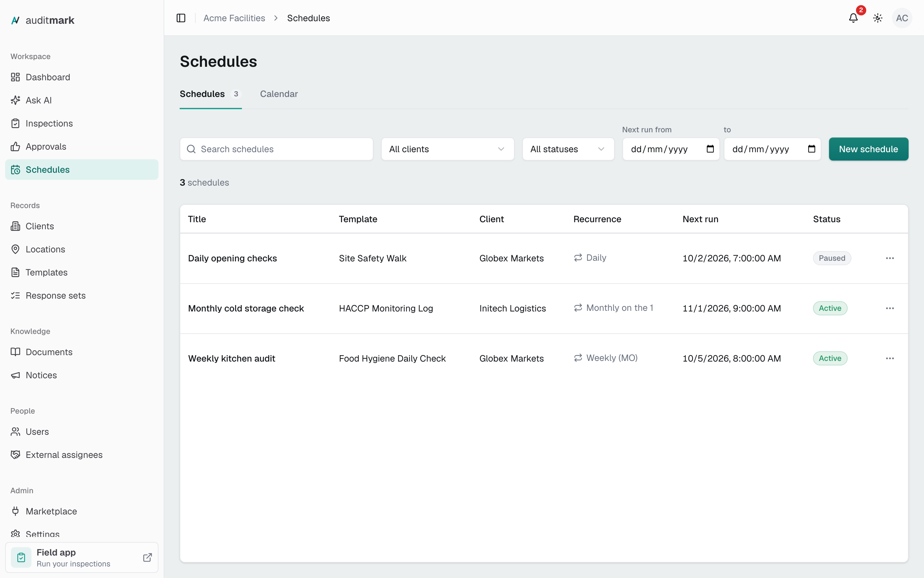Select Schedules in the sidebar
924x578 pixels.
(82, 170)
